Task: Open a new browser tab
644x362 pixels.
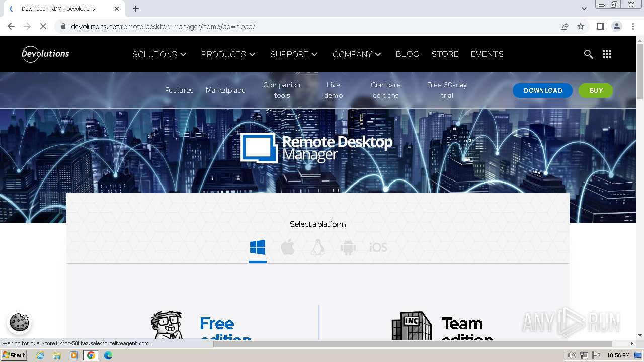Action: tap(136, 9)
